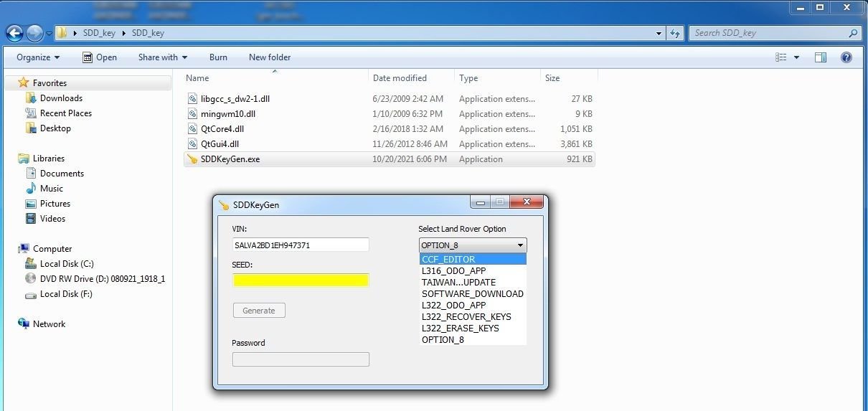
Task: Click into the VIN text field
Action: (301, 245)
